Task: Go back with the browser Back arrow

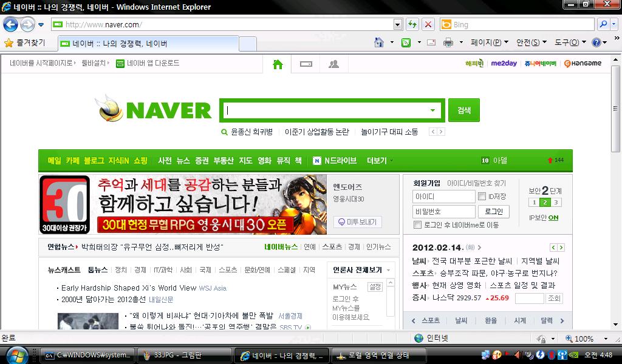Action: pos(11,24)
